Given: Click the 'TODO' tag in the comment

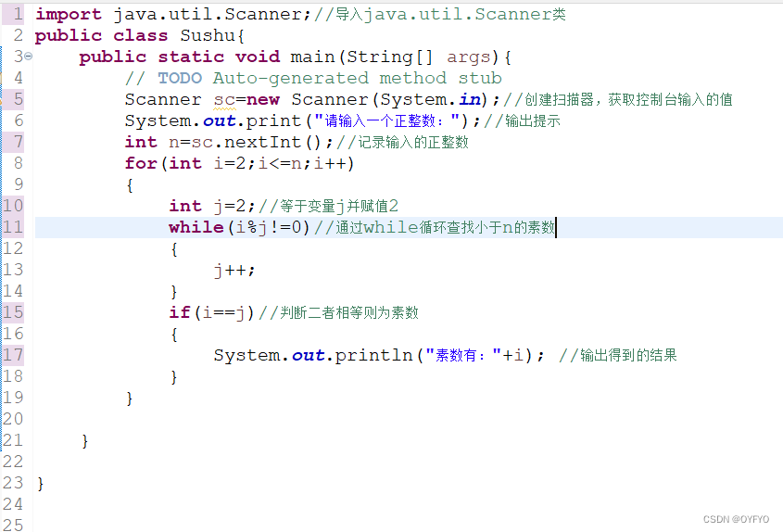Looking at the screenshot, I should click(x=180, y=78).
